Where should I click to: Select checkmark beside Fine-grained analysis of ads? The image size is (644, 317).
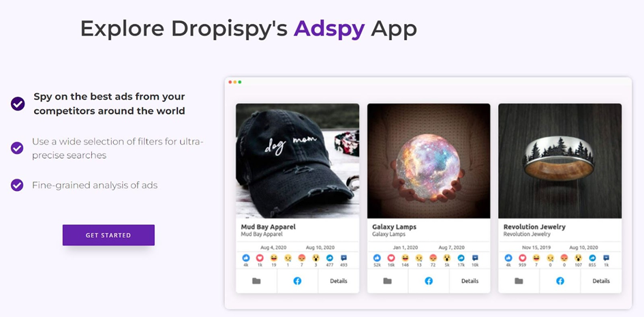tap(17, 185)
